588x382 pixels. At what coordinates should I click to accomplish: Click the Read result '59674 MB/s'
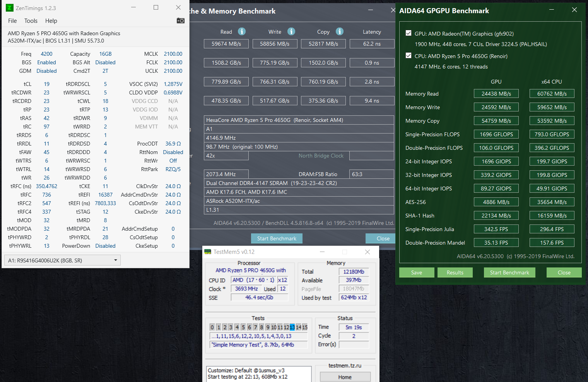pyautogui.click(x=226, y=44)
